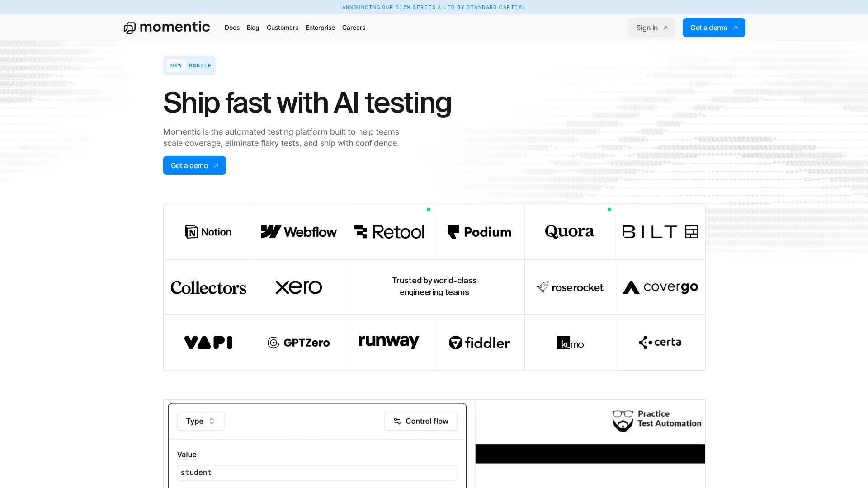
Task: Click the NEW MOBILE badge
Action: click(x=189, y=66)
